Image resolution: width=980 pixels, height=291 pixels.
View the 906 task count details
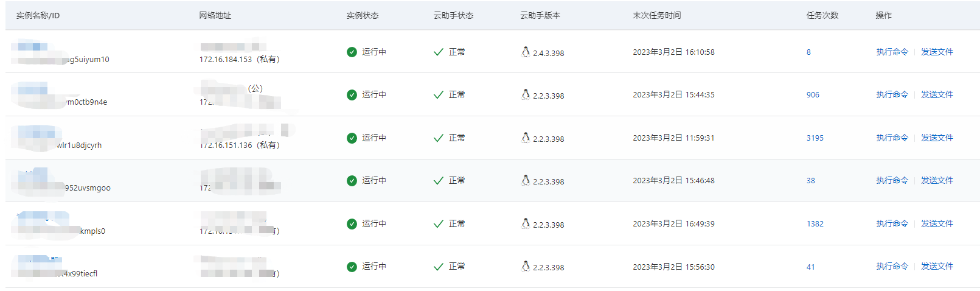tap(813, 95)
